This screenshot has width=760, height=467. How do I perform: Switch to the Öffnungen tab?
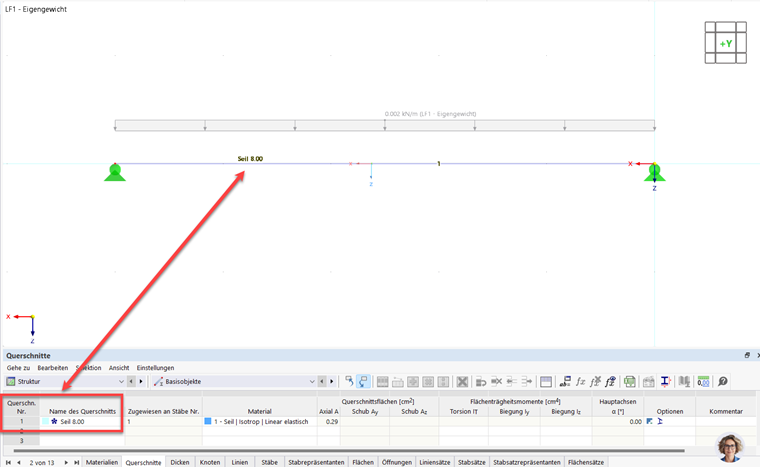(x=396, y=462)
